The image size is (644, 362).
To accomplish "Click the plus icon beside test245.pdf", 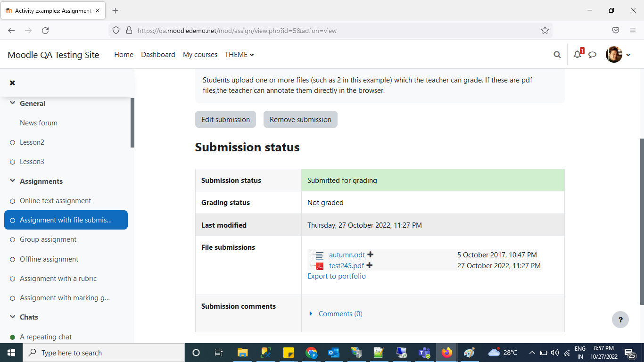I will pos(370,265).
